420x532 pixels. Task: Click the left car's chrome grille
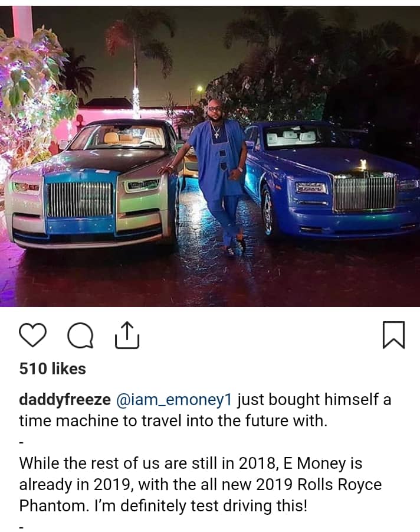click(x=80, y=200)
